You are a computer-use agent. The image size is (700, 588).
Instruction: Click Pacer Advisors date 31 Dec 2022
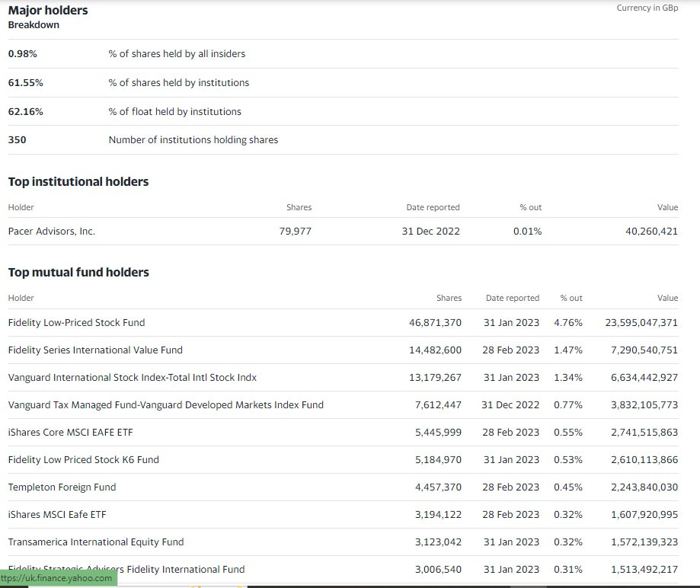(x=430, y=232)
